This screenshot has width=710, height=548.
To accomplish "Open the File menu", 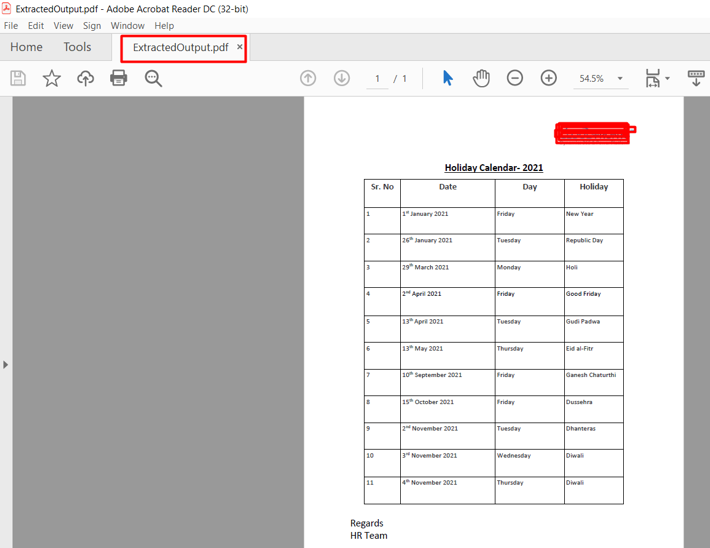I will (x=11, y=26).
